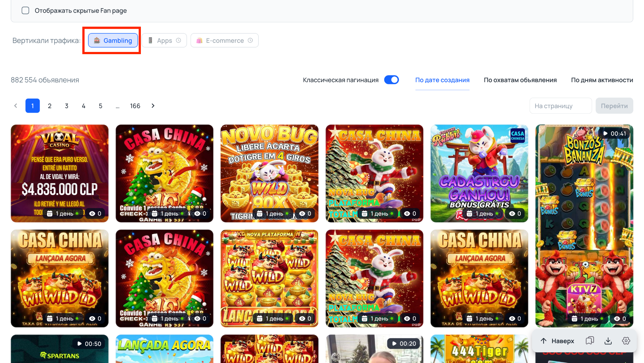
Task: Click the previous page chevron
Action: (16, 106)
